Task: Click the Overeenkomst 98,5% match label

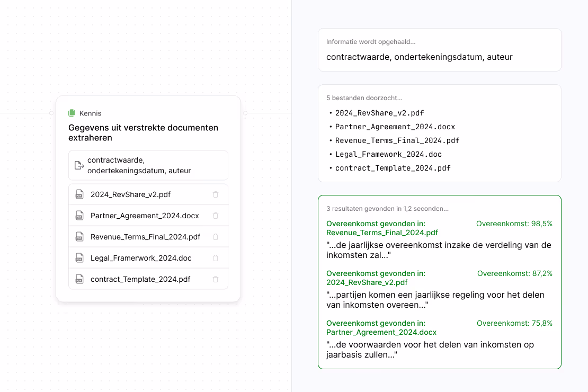Action: 514,224
